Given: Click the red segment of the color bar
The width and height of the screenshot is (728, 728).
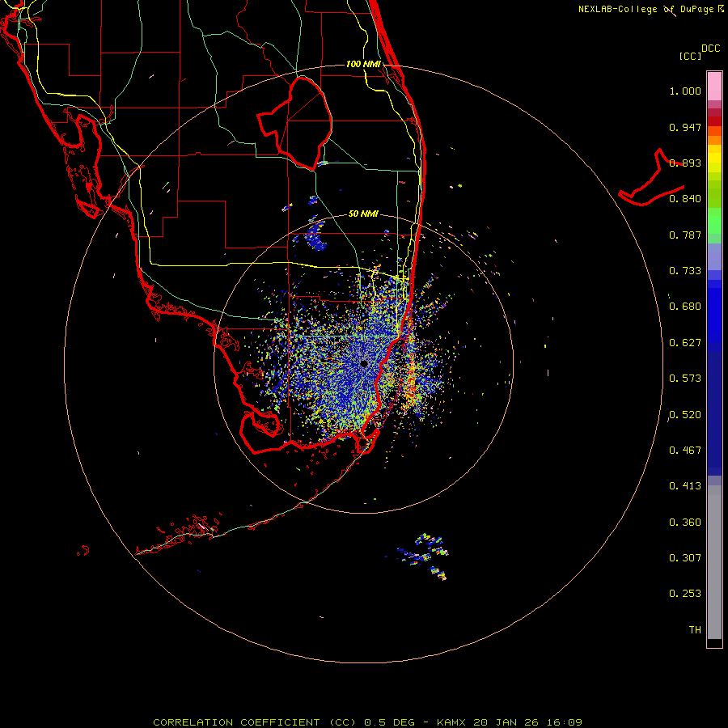Looking at the screenshot, I should pos(714,121).
